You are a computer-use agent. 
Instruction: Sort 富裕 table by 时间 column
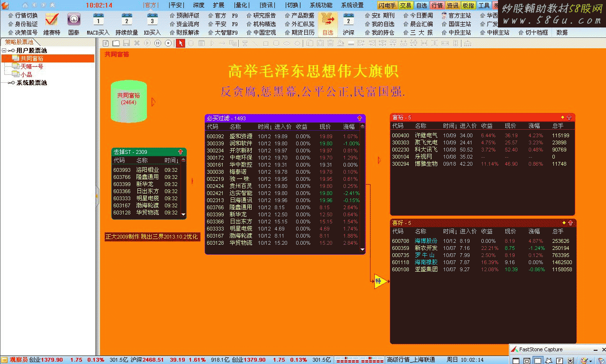(x=450, y=125)
